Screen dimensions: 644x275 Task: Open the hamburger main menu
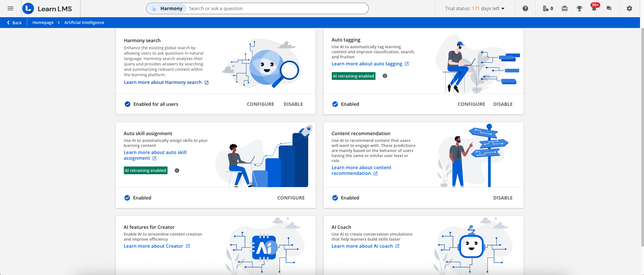pos(10,8)
